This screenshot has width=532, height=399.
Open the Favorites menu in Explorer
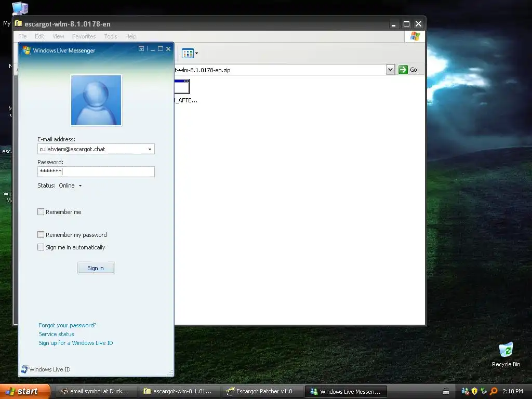coord(84,36)
